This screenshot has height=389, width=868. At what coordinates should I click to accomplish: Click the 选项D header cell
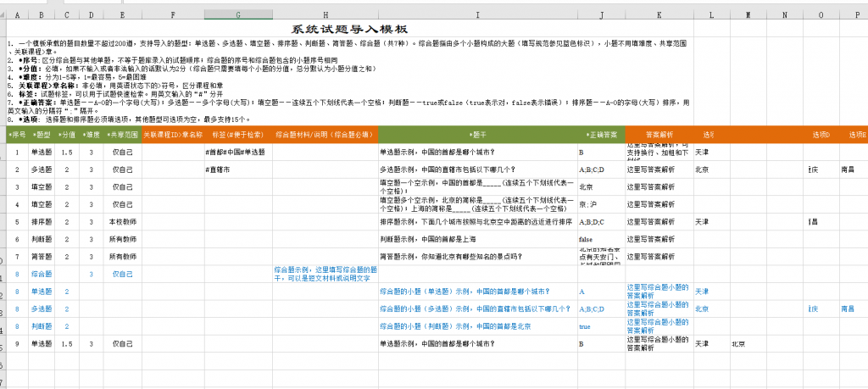click(822, 135)
